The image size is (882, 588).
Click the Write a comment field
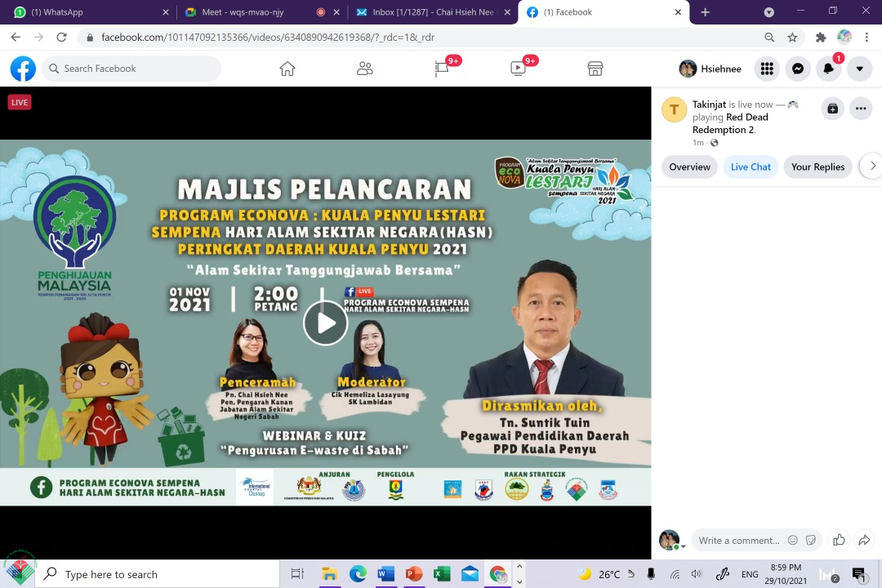click(x=738, y=541)
